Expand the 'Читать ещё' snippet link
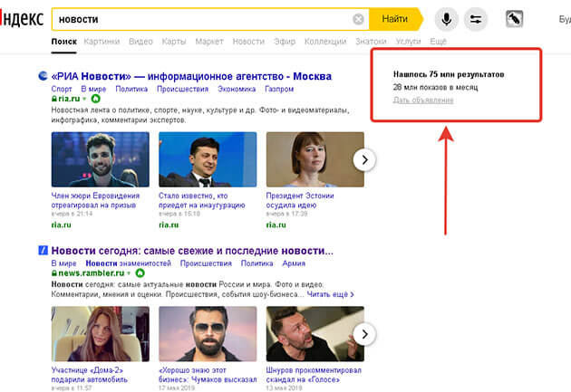This screenshot has width=571, height=392. [330, 294]
